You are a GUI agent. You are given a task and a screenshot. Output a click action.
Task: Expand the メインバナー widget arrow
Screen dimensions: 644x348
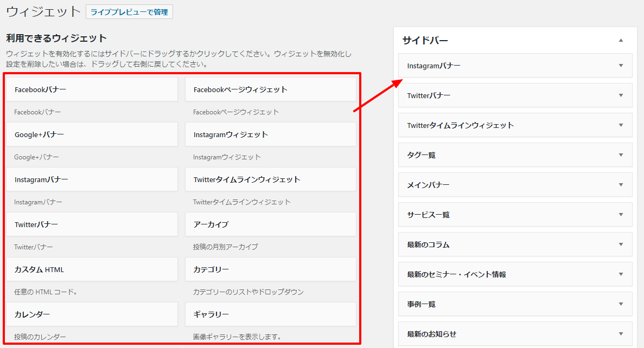point(621,185)
